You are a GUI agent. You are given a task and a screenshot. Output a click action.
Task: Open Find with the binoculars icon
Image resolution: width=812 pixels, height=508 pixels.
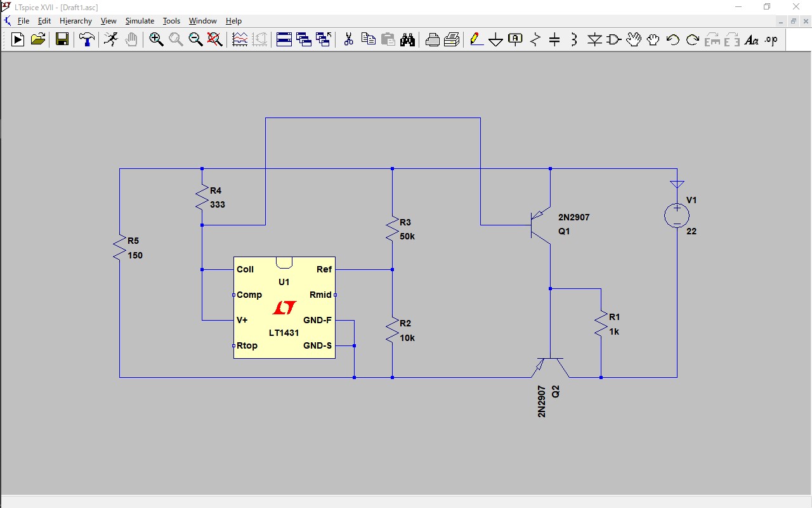tap(407, 39)
